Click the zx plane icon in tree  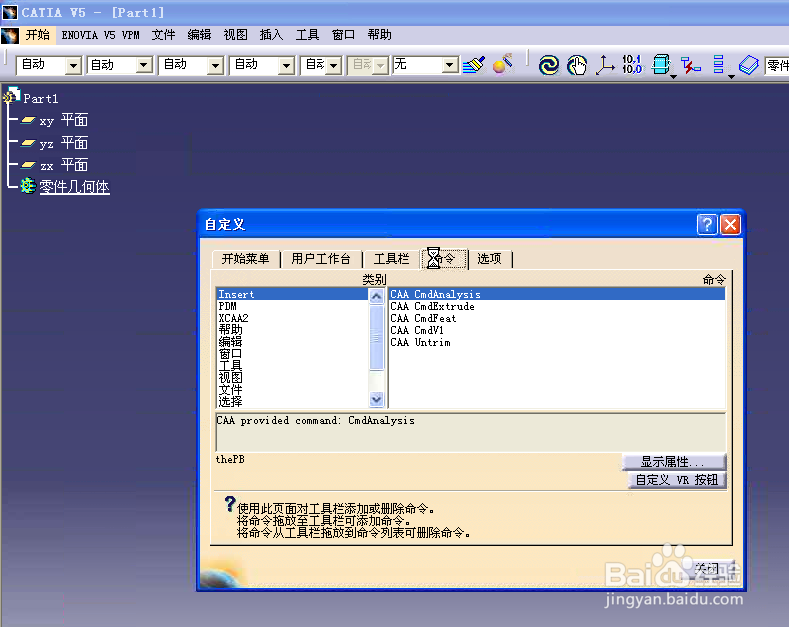pyautogui.click(x=28, y=165)
